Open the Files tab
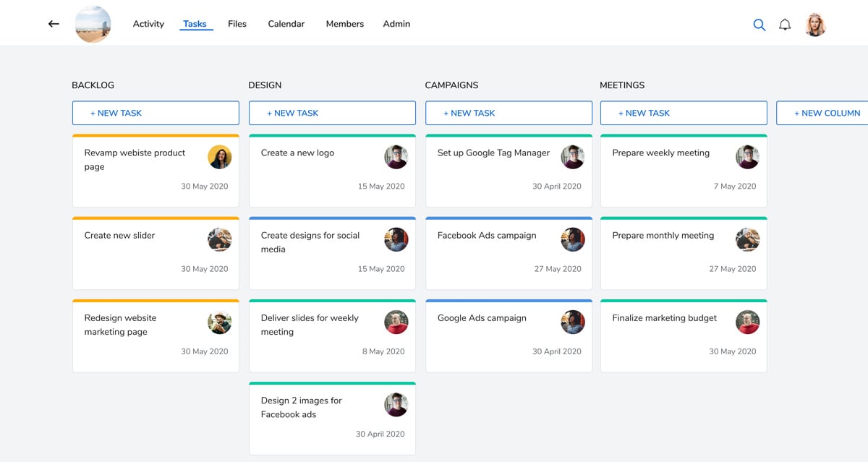This screenshot has height=462, width=868. point(237,24)
